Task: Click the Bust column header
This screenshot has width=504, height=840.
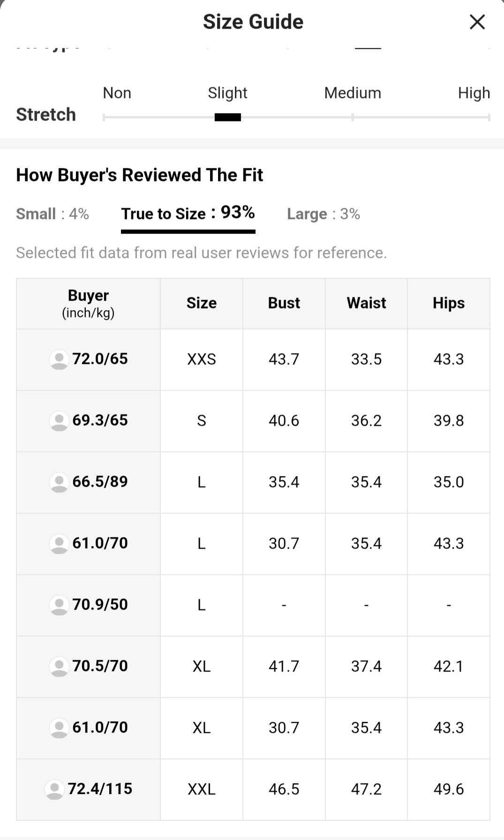Action: pos(284,303)
